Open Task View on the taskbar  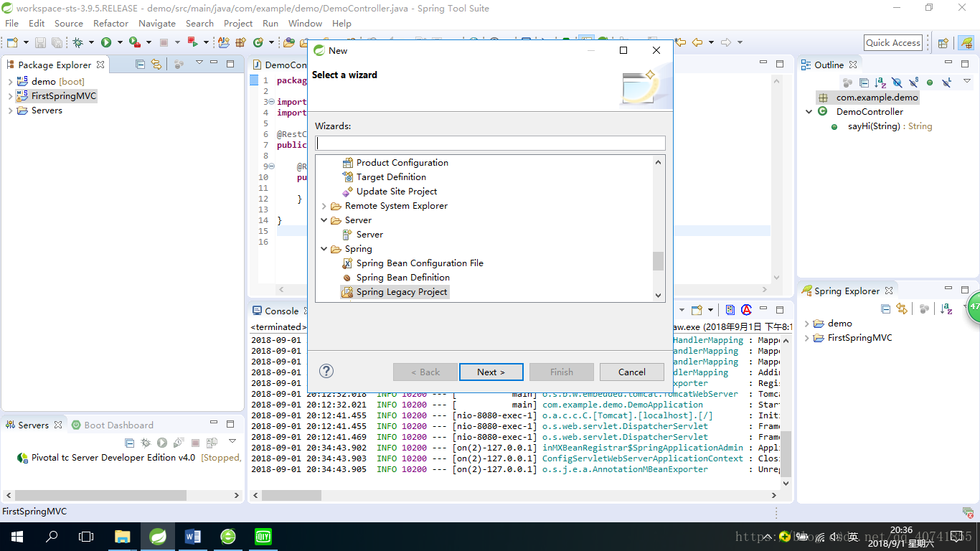click(x=86, y=536)
